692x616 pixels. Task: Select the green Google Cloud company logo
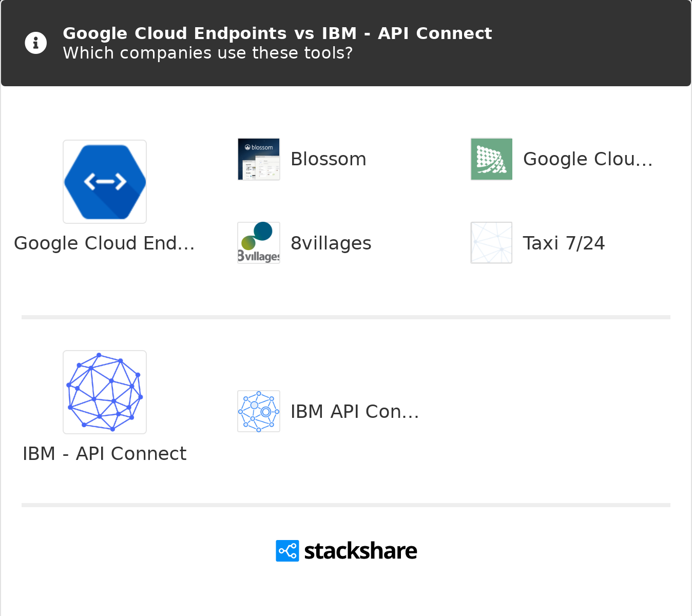click(491, 159)
